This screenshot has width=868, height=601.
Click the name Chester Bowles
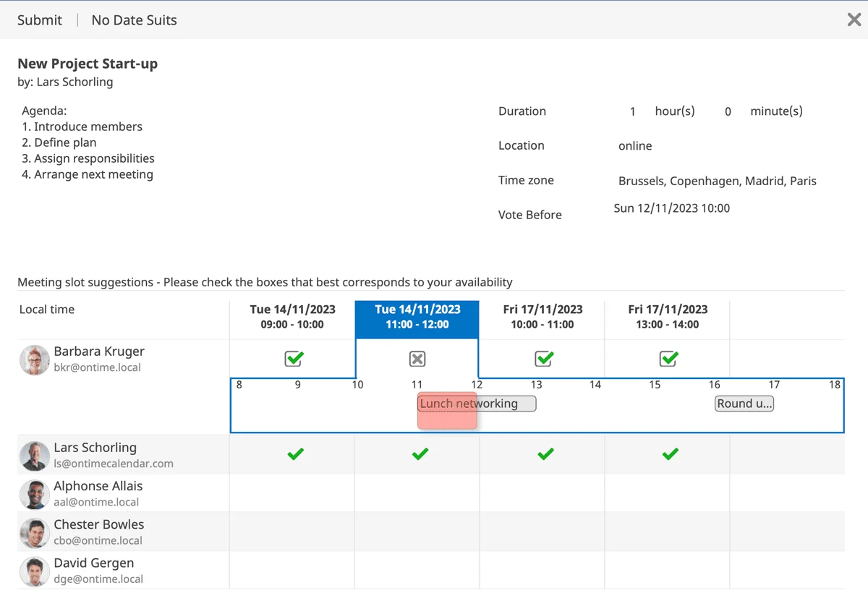click(x=98, y=524)
